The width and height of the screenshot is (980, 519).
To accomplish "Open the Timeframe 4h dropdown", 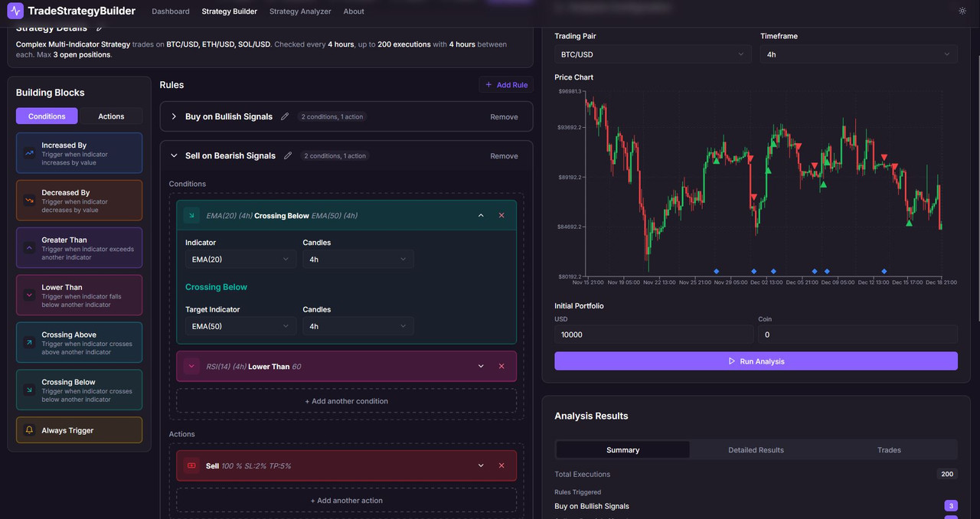I will (858, 54).
